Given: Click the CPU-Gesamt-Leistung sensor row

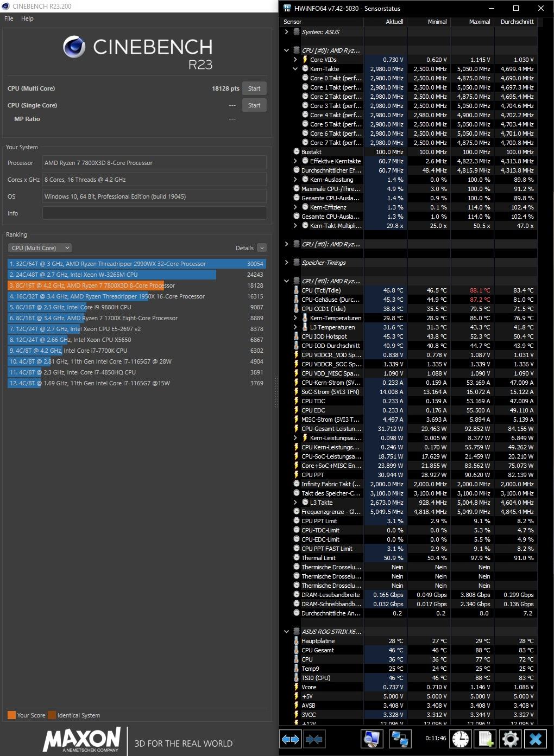Looking at the screenshot, I should coord(409,429).
